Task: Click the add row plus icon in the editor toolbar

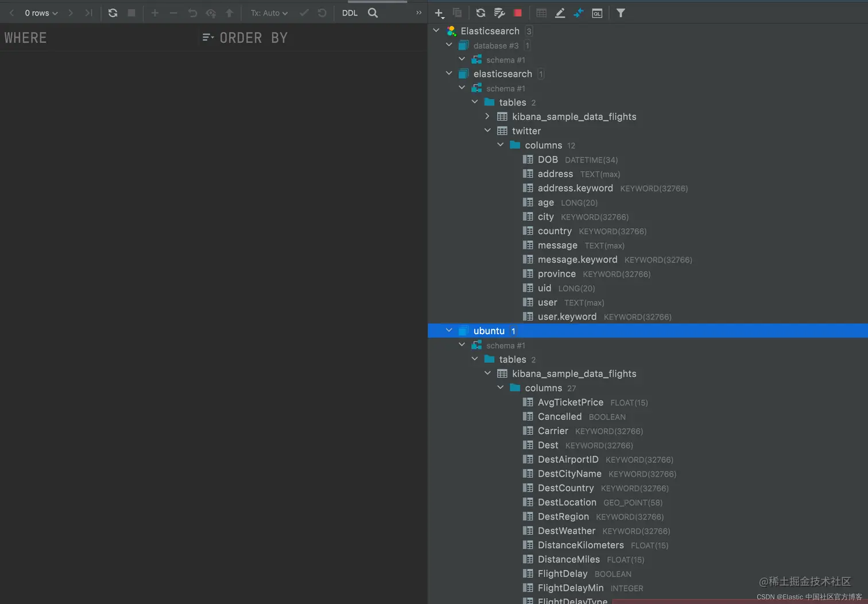Action: pos(155,13)
